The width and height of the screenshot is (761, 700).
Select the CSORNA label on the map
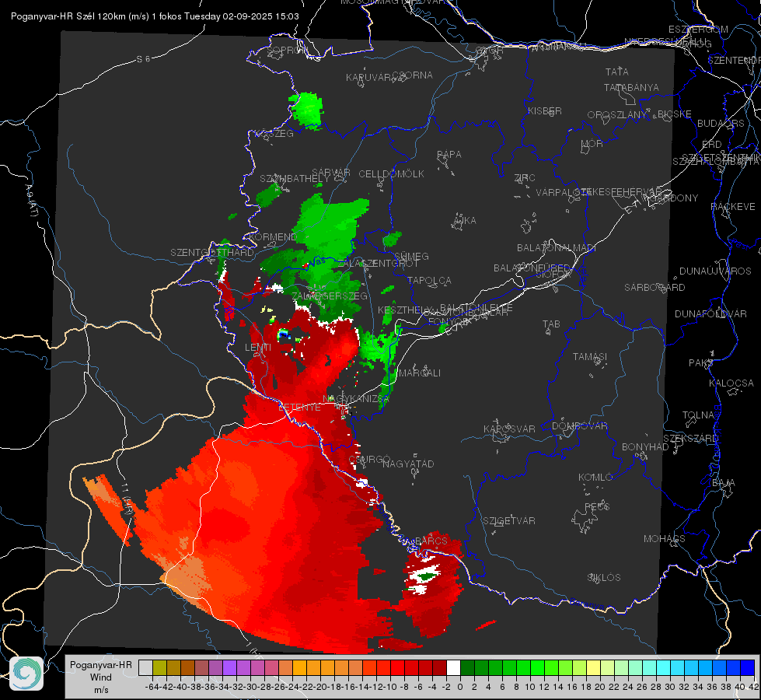(x=413, y=75)
